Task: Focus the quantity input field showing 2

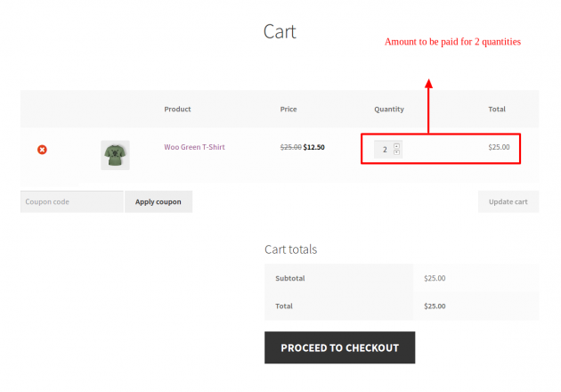Action: (388, 150)
